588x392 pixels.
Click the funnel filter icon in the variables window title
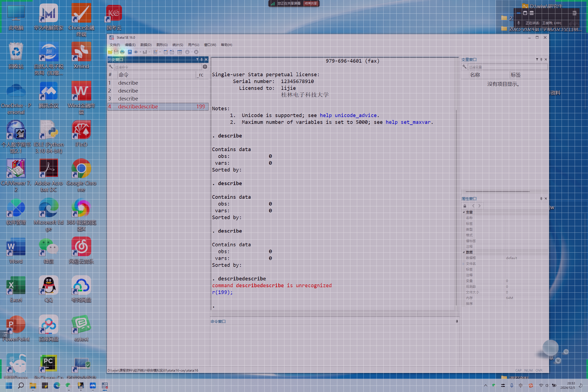click(x=537, y=59)
